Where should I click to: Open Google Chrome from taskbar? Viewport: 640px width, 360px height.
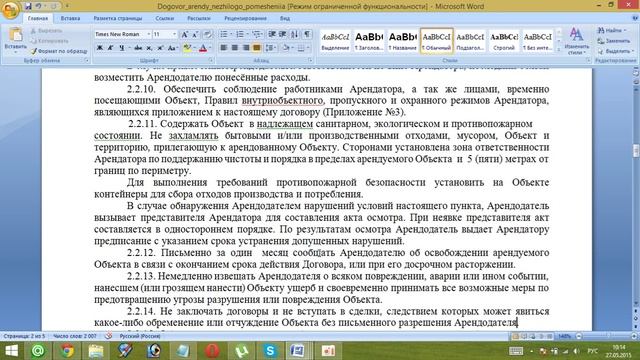(x=67, y=351)
